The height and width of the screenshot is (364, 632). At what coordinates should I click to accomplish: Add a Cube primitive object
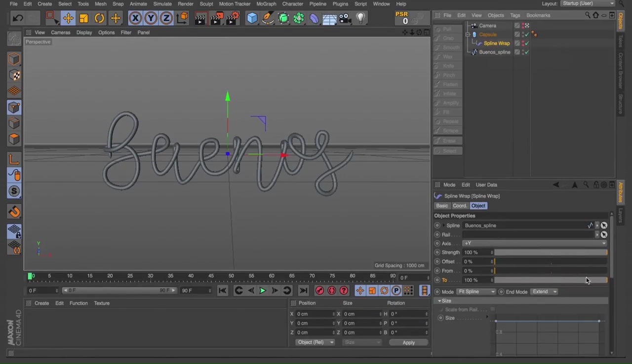pos(252,19)
